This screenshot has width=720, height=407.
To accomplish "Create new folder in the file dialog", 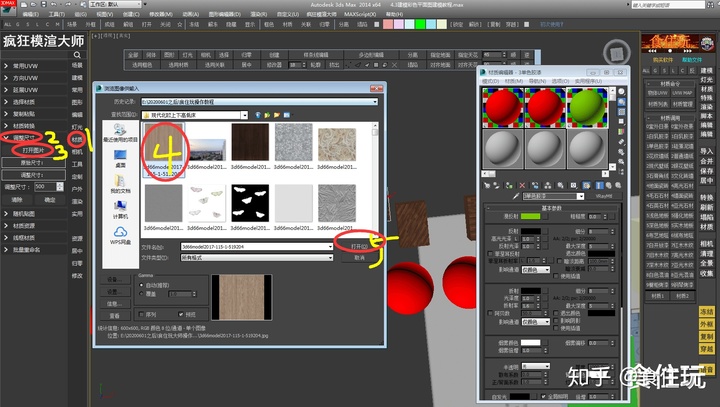I will pyautogui.click(x=277, y=115).
